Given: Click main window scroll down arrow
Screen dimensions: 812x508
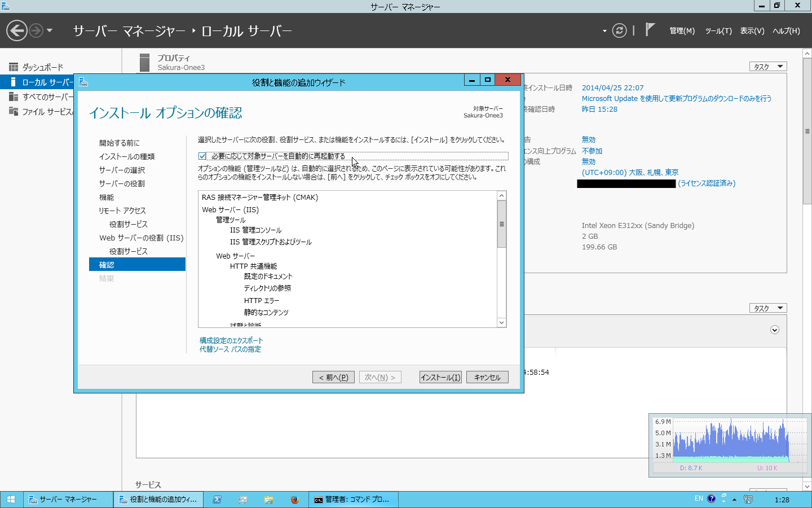Looking at the screenshot, I should (x=807, y=486).
